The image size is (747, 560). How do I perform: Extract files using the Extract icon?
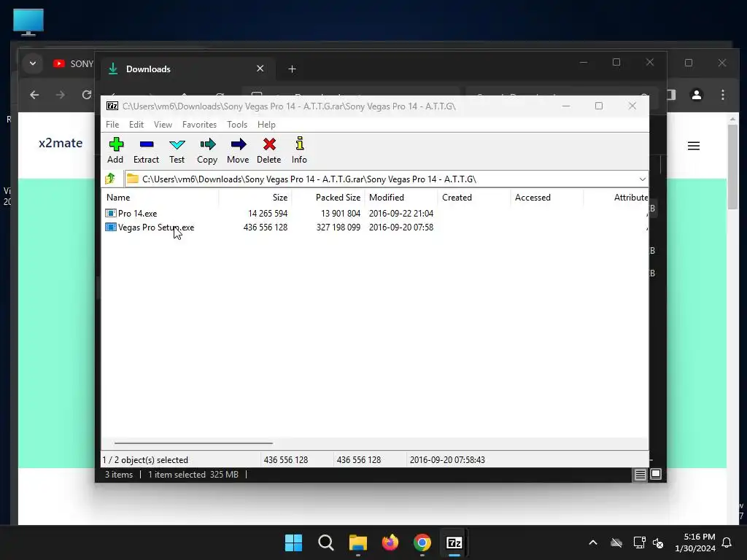click(146, 144)
